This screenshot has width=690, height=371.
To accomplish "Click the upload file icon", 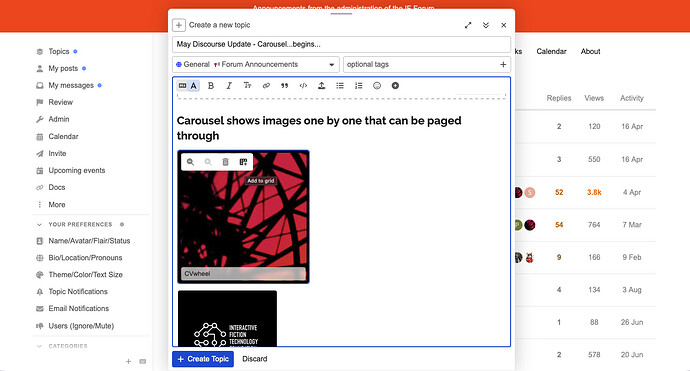I will tap(322, 86).
